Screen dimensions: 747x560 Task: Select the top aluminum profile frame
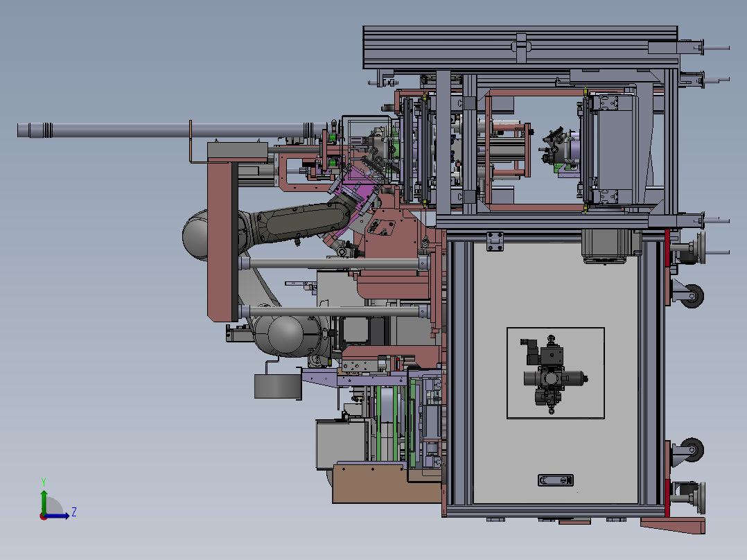(520, 47)
